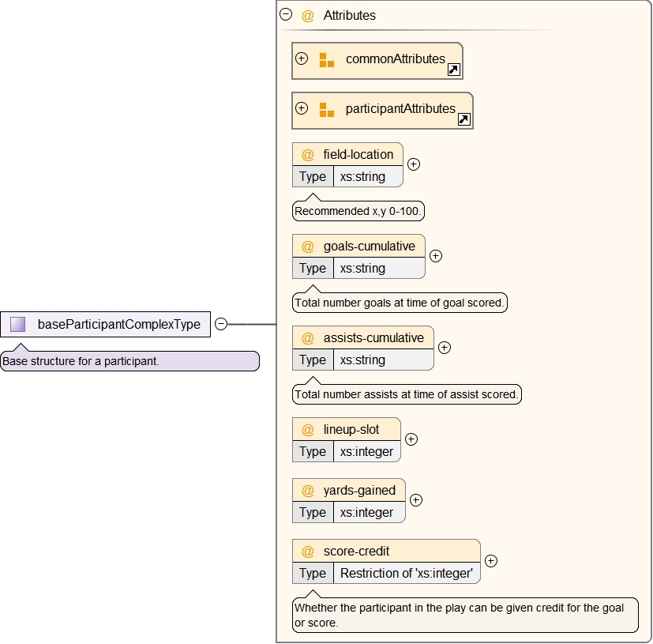Image resolution: width=653 pixels, height=644 pixels.
Task: Expand the participantAttributes group
Action: click(302, 108)
